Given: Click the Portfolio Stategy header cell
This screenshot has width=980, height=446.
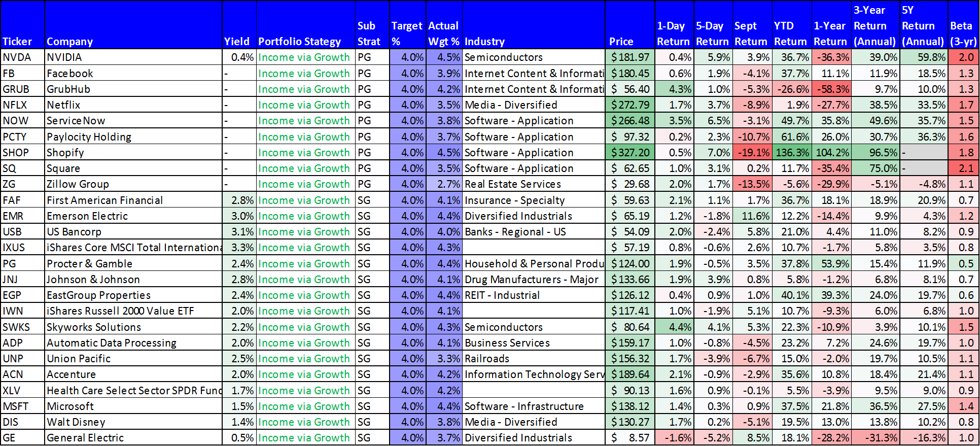Looking at the screenshot, I should (306, 25).
